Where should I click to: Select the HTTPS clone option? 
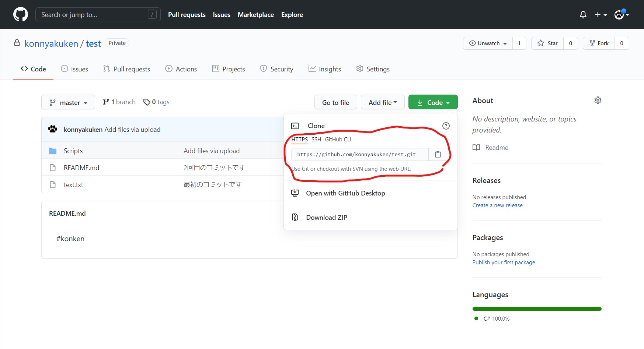pyautogui.click(x=299, y=140)
